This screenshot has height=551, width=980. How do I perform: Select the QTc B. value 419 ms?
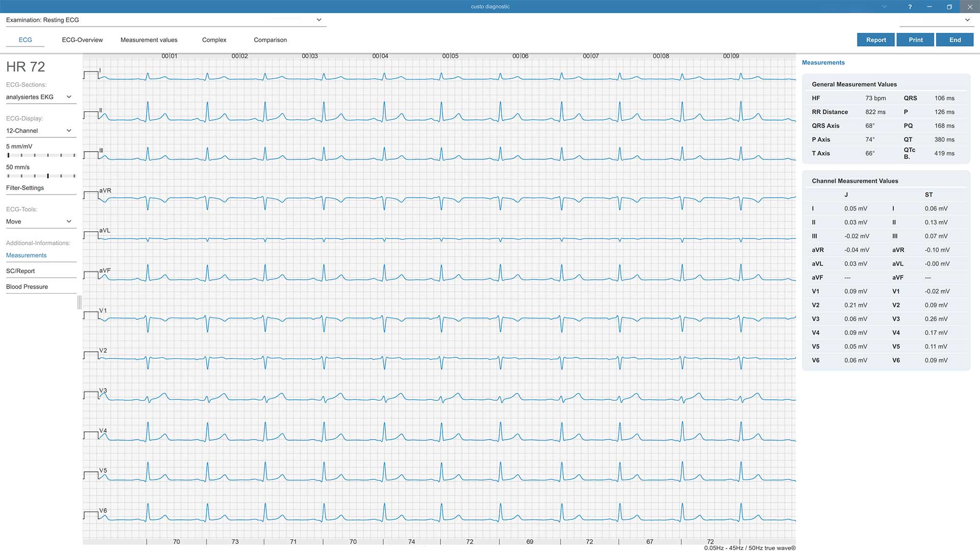click(x=944, y=153)
